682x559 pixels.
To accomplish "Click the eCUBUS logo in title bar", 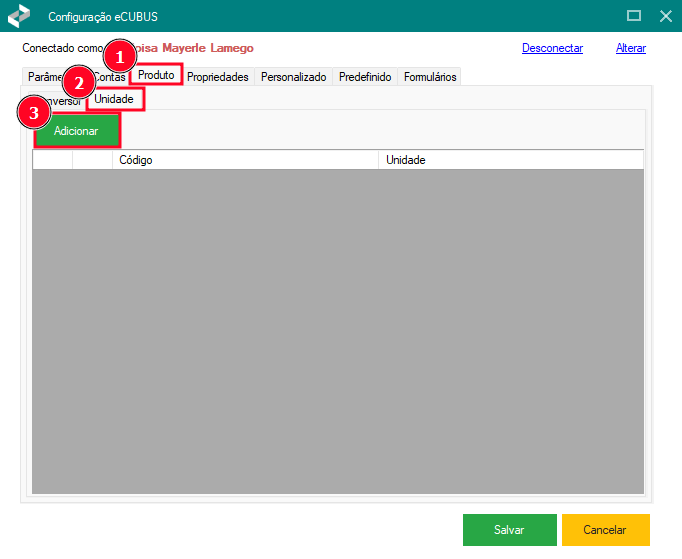I will click(x=18, y=17).
